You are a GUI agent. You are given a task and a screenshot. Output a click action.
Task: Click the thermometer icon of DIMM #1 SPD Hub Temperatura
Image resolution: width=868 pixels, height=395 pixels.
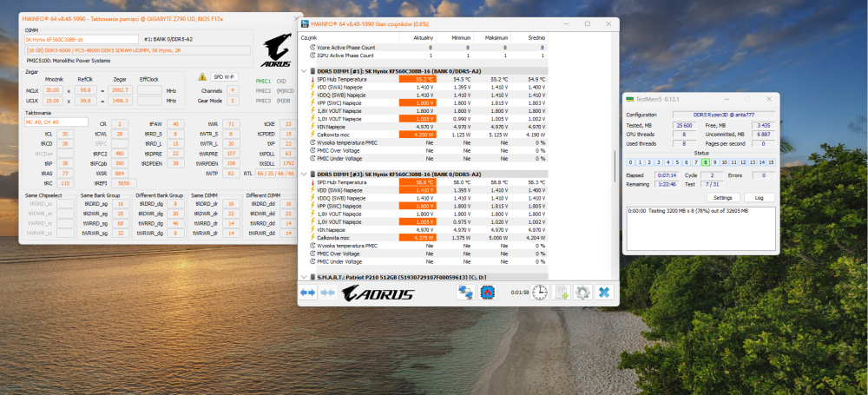(312, 79)
